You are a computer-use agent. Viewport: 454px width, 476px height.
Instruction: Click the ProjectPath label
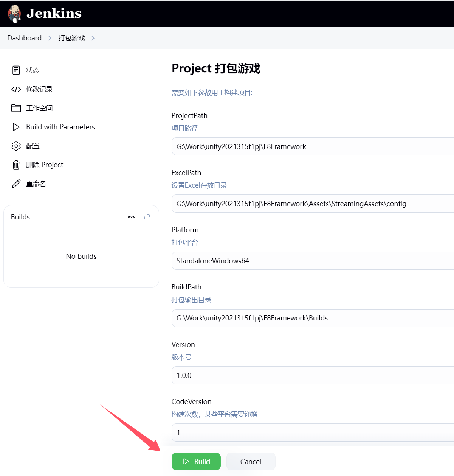tap(189, 115)
